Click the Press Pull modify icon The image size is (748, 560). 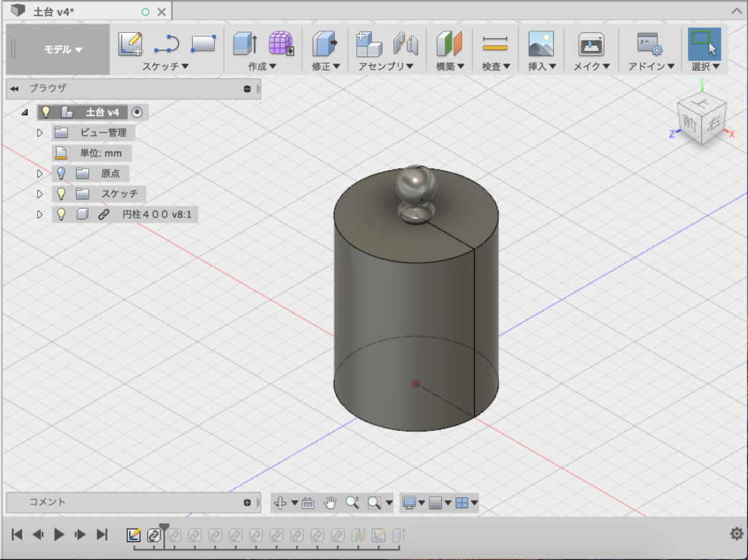(x=325, y=43)
